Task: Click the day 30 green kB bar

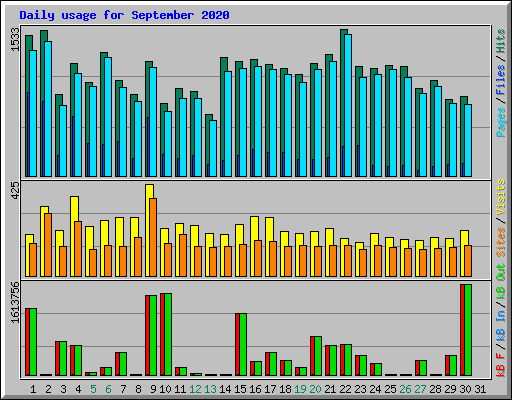Action: pyautogui.click(x=468, y=330)
